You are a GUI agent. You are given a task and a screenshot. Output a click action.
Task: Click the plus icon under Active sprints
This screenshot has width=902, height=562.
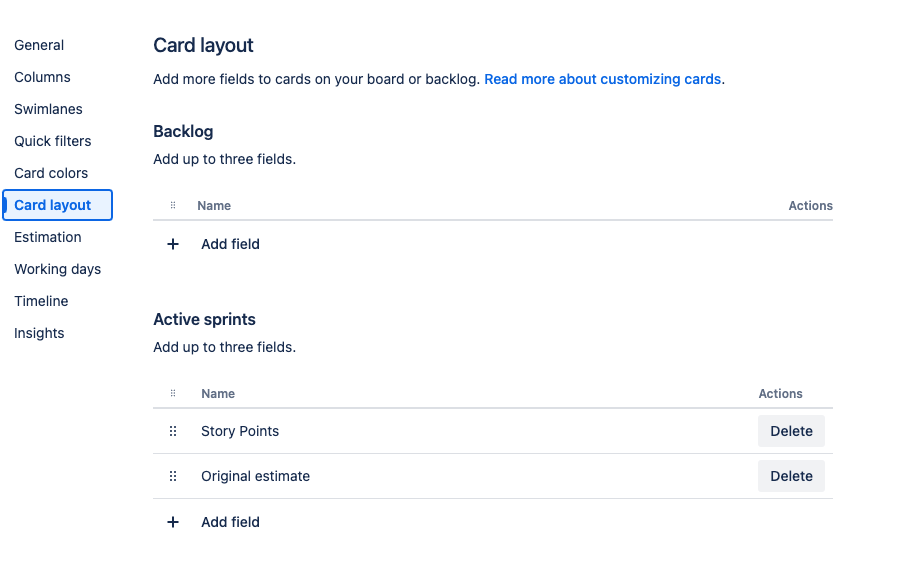point(173,522)
